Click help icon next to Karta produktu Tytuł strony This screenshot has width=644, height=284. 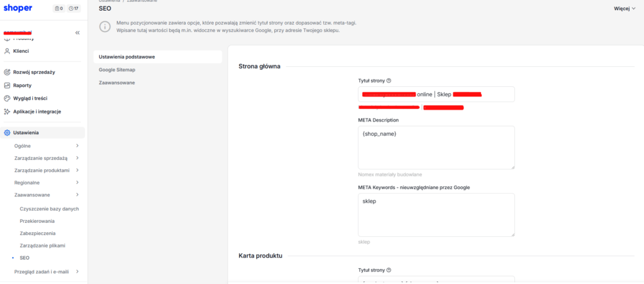(x=389, y=270)
